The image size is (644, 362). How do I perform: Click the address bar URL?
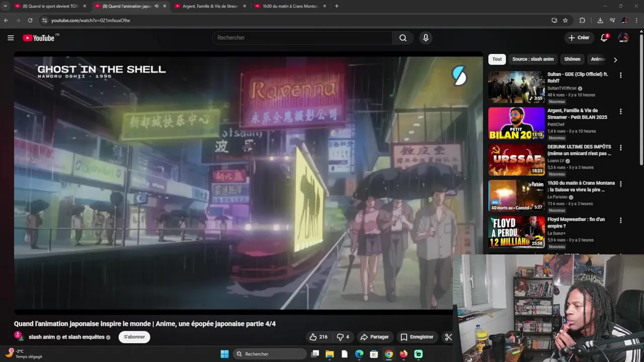point(91,20)
